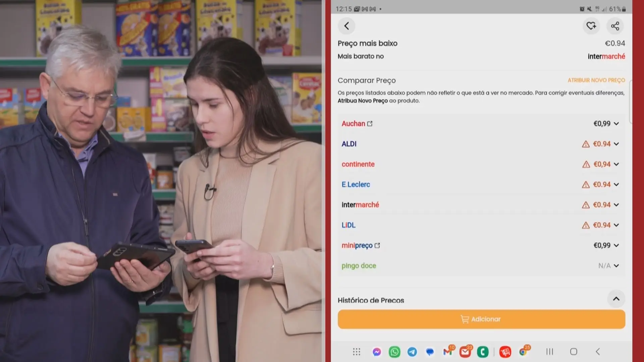Tap the Intermarché logo under Mais barato no
The image size is (644, 362).
point(606,56)
